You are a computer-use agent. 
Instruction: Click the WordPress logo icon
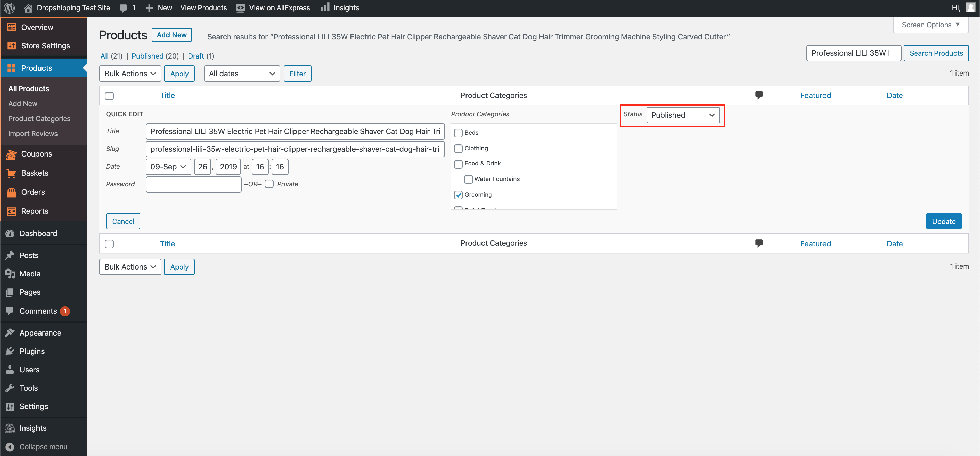pos(9,7)
